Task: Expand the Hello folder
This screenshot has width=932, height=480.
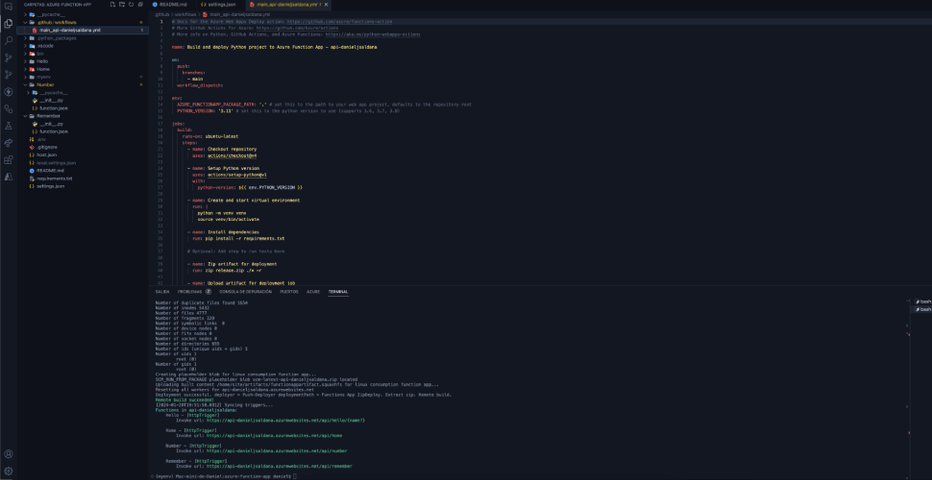Action: point(83,61)
